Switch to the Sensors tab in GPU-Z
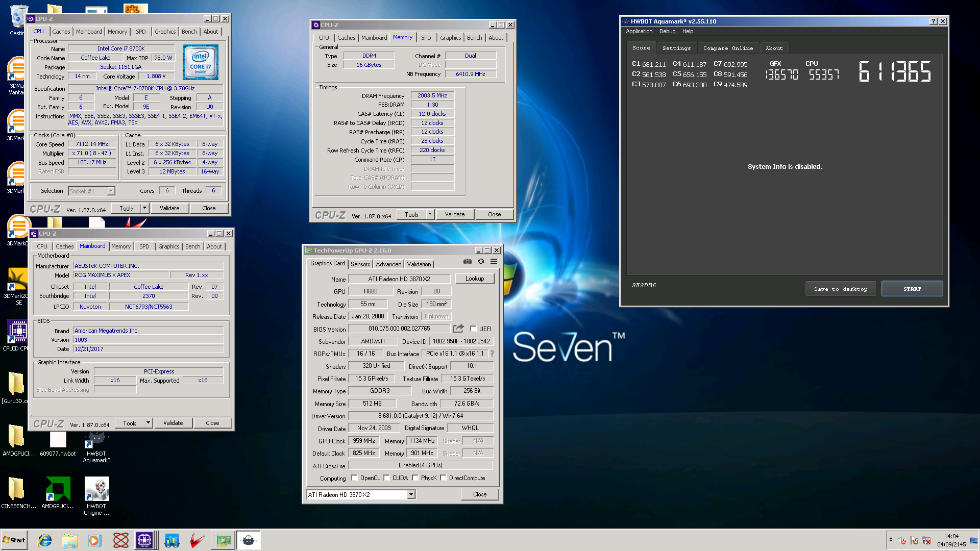This screenshot has height=551, width=980. (360, 264)
